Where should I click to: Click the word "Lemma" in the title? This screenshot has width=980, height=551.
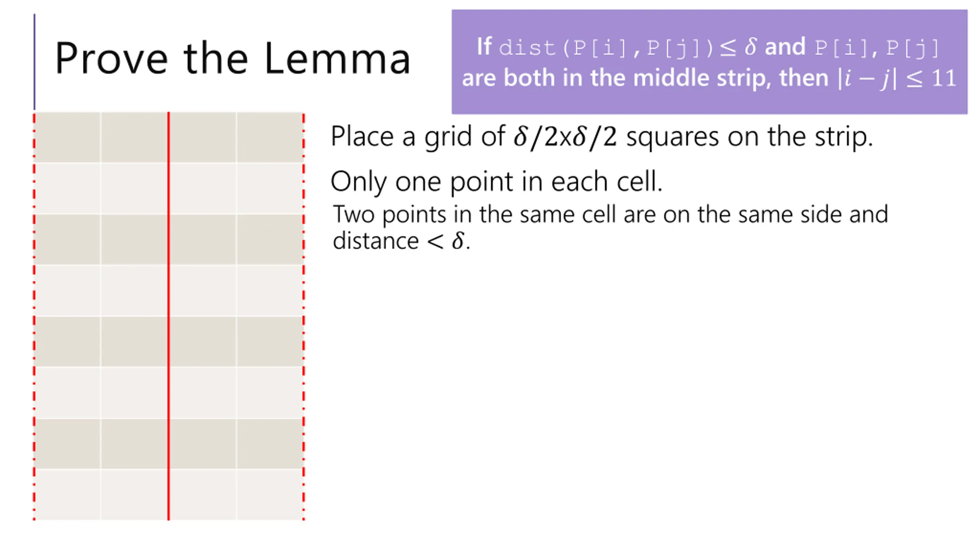tap(337, 58)
